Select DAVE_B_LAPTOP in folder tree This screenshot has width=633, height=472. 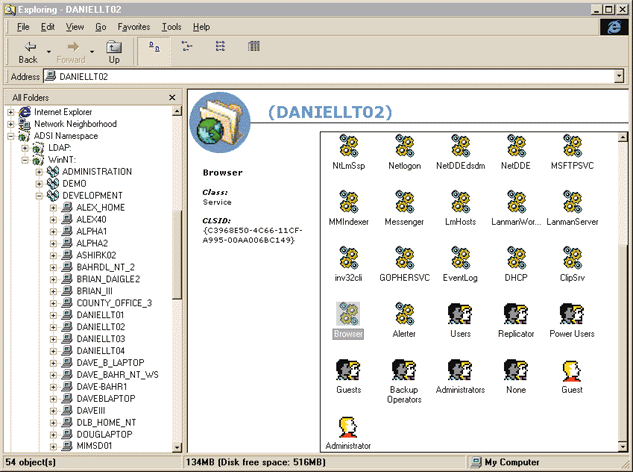(110, 363)
